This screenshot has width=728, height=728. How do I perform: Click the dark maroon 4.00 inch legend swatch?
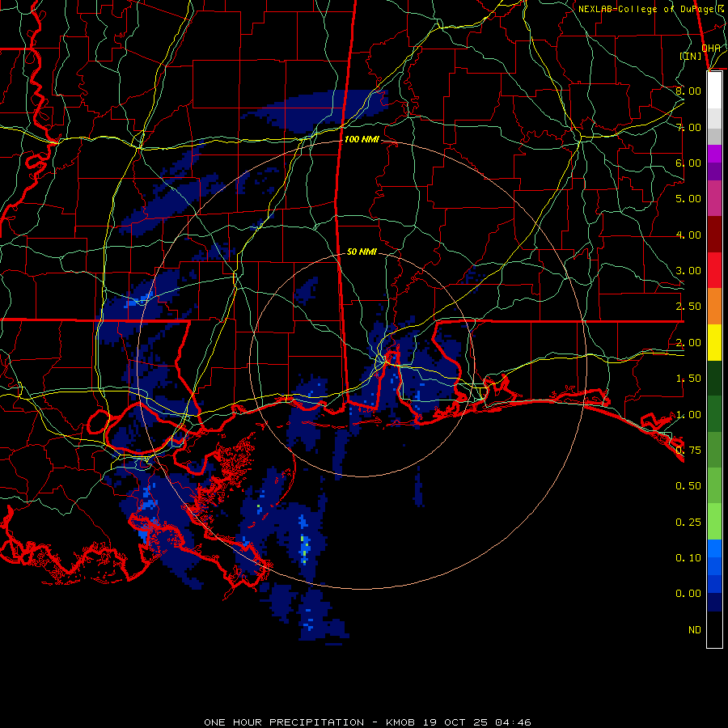click(714, 235)
